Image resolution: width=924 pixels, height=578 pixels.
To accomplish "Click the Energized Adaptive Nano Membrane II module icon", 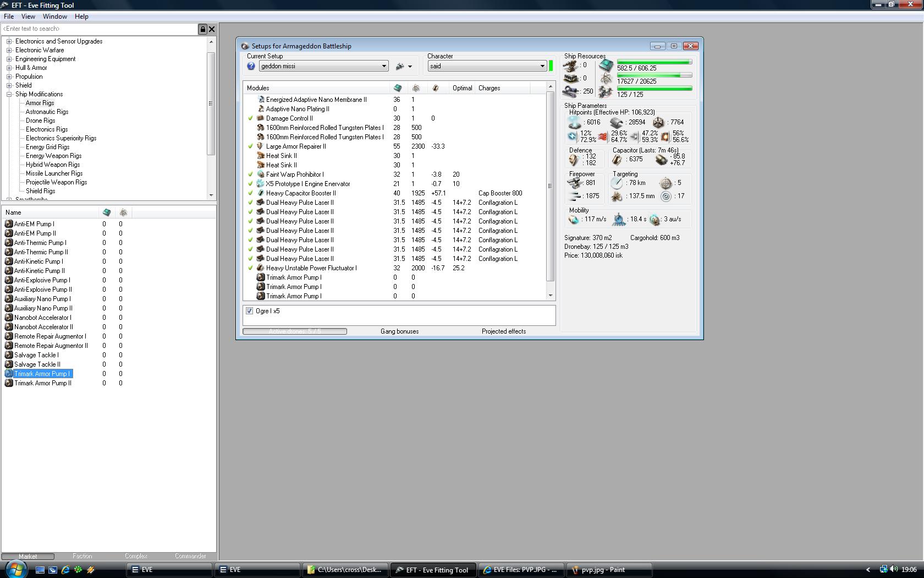I will (x=261, y=100).
